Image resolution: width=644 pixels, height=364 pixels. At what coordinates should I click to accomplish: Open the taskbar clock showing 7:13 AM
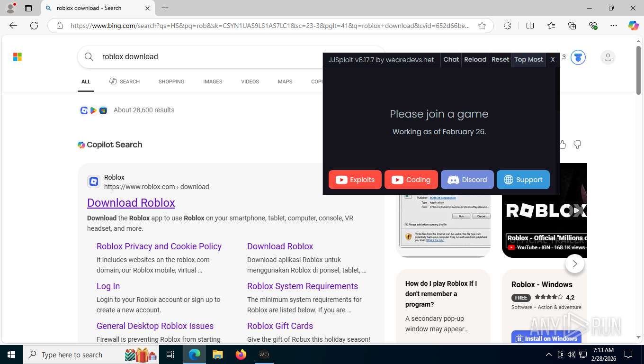pyautogui.click(x=603, y=355)
